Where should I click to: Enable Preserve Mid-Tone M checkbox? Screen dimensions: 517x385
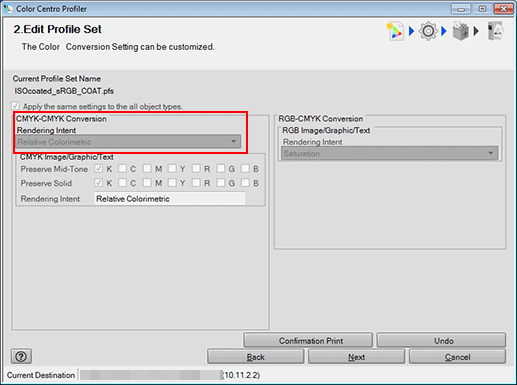147,169
